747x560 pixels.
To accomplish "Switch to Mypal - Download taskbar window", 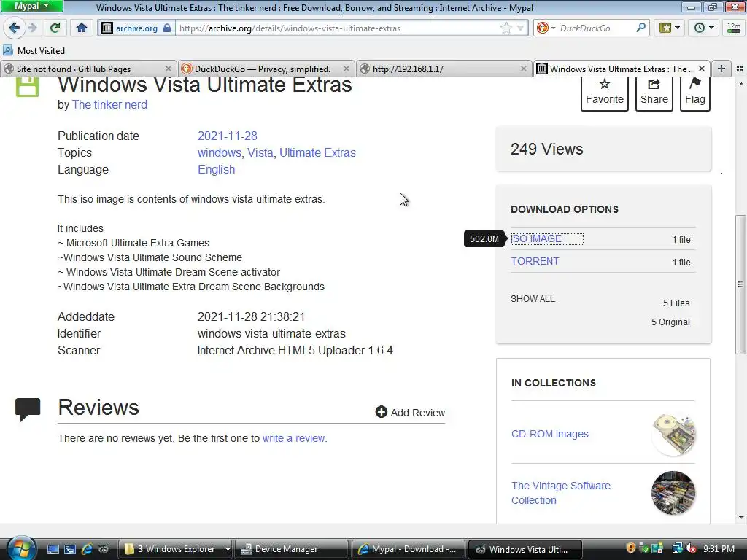I will (408, 549).
